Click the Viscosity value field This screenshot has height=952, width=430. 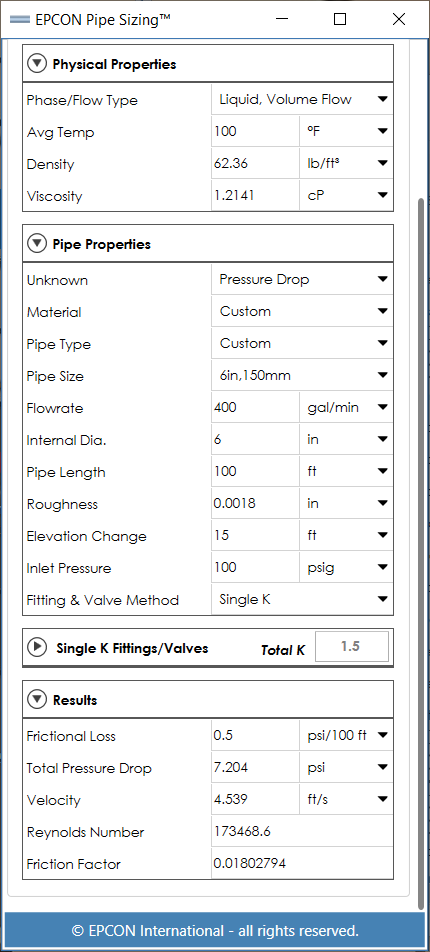point(255,196)
